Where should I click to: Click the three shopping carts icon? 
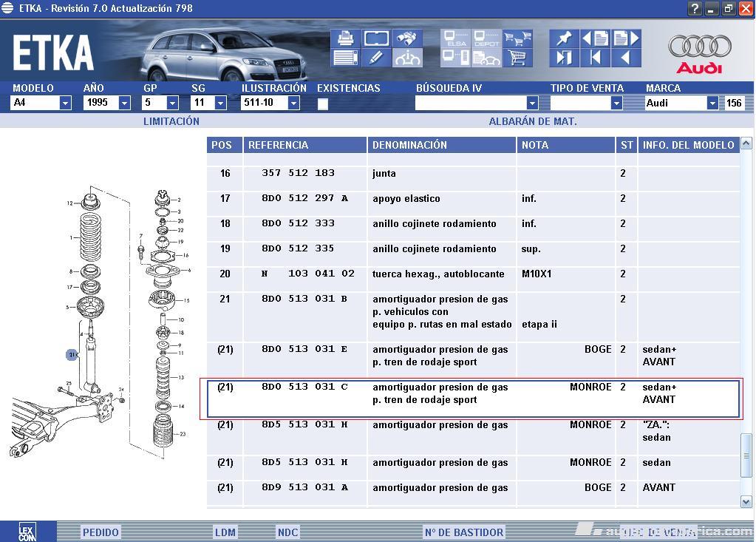tap(517, 38)
